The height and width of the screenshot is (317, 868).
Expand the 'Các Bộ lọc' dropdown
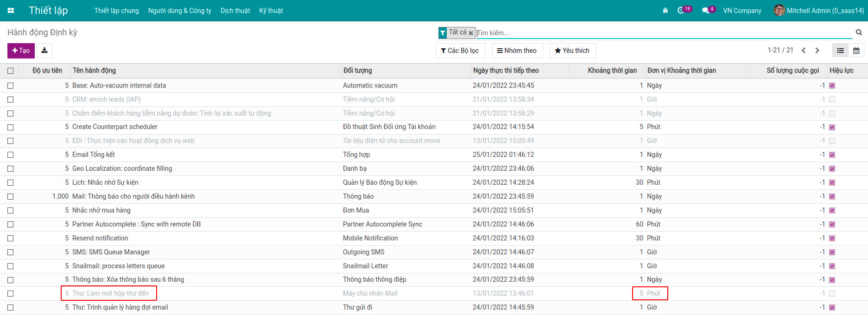point(460,51)
